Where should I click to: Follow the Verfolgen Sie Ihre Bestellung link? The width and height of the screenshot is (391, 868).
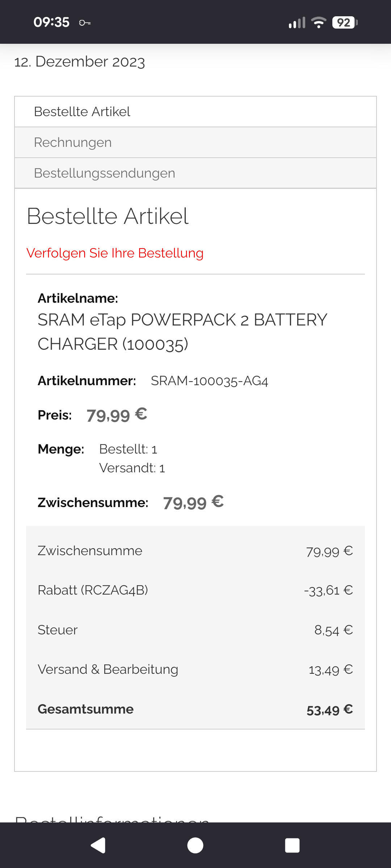pyautogui.click(x=115, y=253)
